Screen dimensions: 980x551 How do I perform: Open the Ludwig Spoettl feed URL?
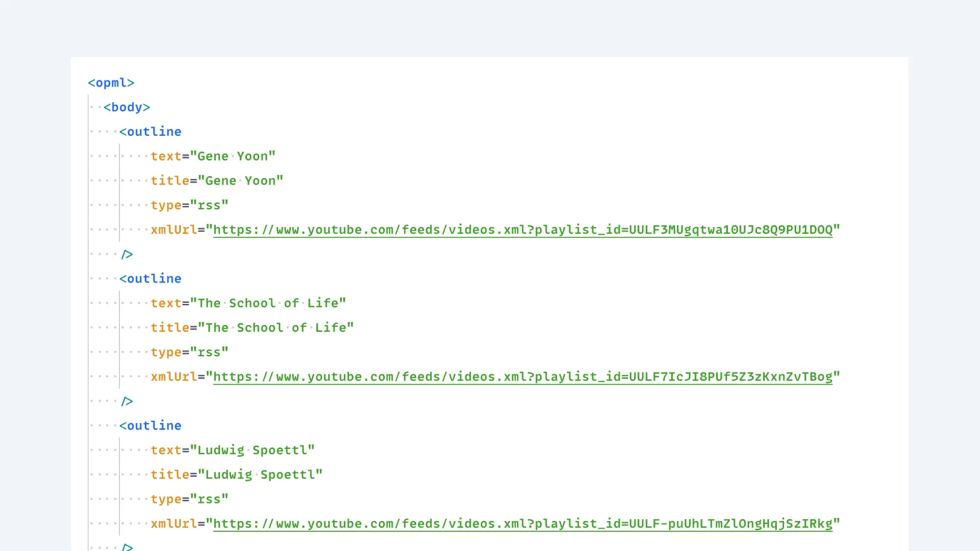coord(522,523)
